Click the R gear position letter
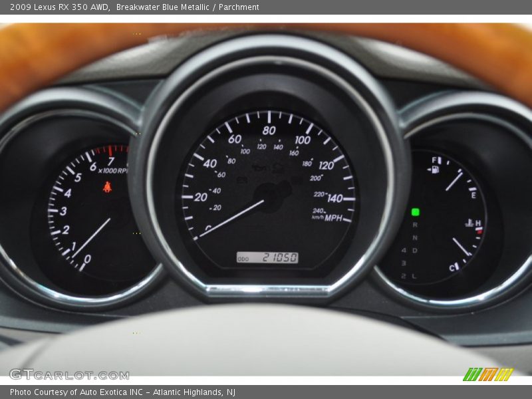532x399 pixels. [x=415, y=225]
